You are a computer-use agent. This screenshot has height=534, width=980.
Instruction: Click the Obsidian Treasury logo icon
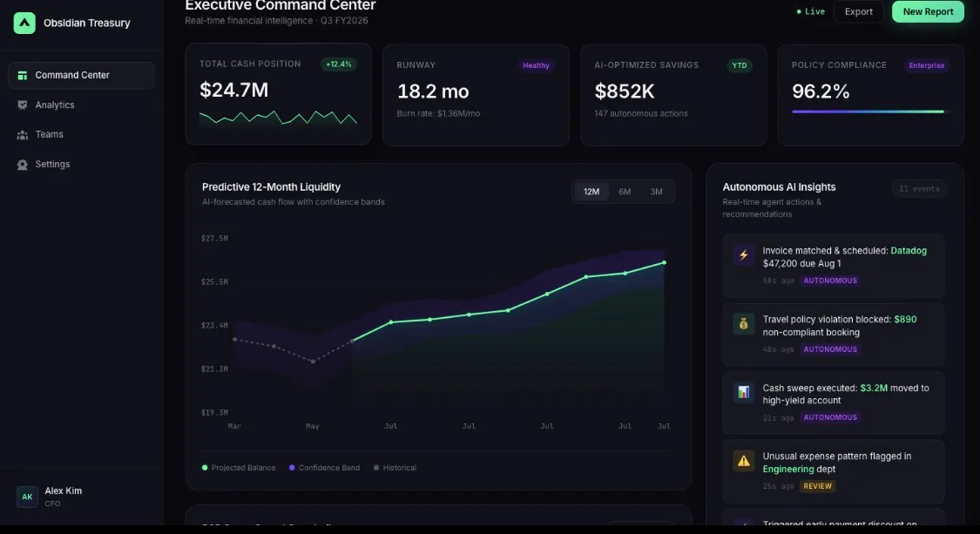point(24,24)
